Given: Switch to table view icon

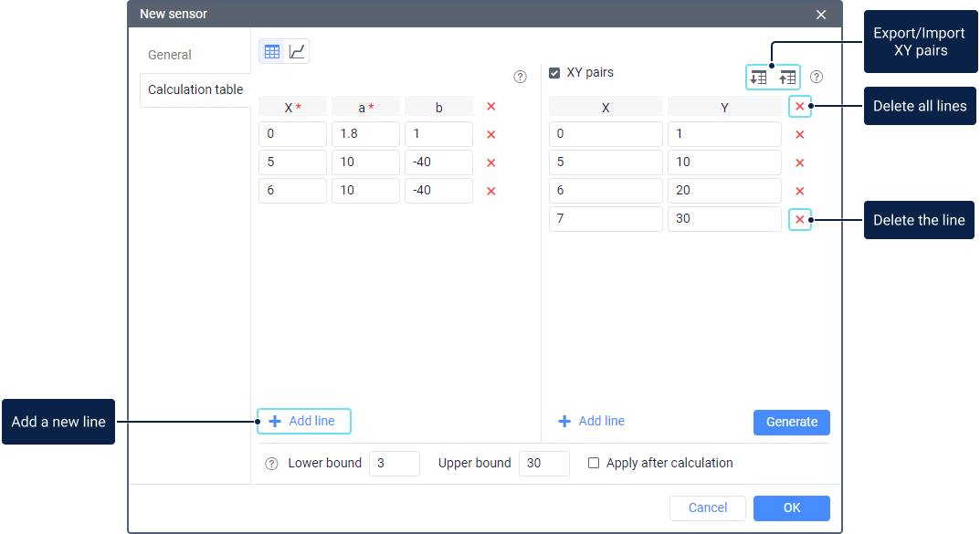Looking at the screenshot, I should point(272,52).
